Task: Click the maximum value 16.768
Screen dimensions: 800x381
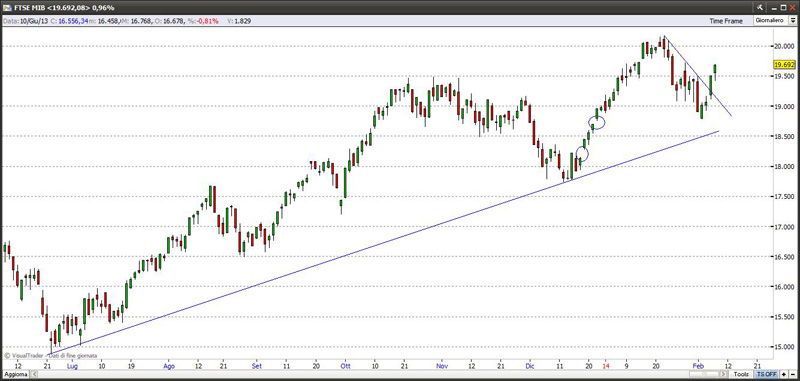Action: [x=141, y=21]
